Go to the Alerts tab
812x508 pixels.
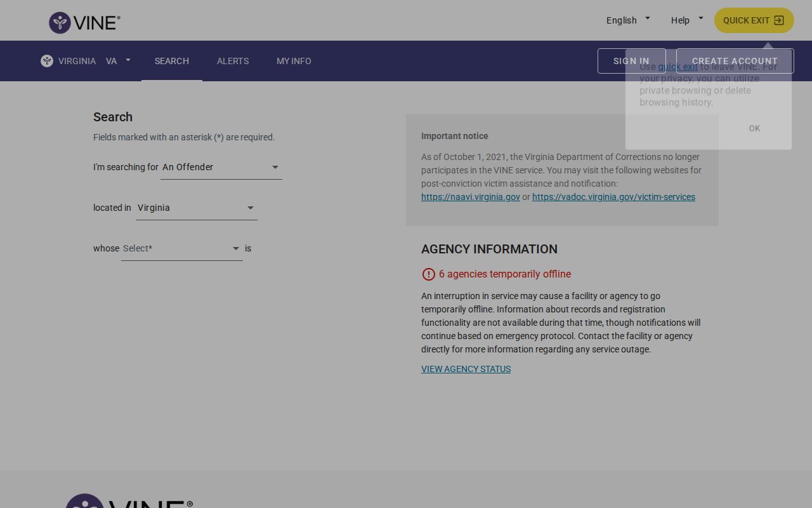pos(233,61)
